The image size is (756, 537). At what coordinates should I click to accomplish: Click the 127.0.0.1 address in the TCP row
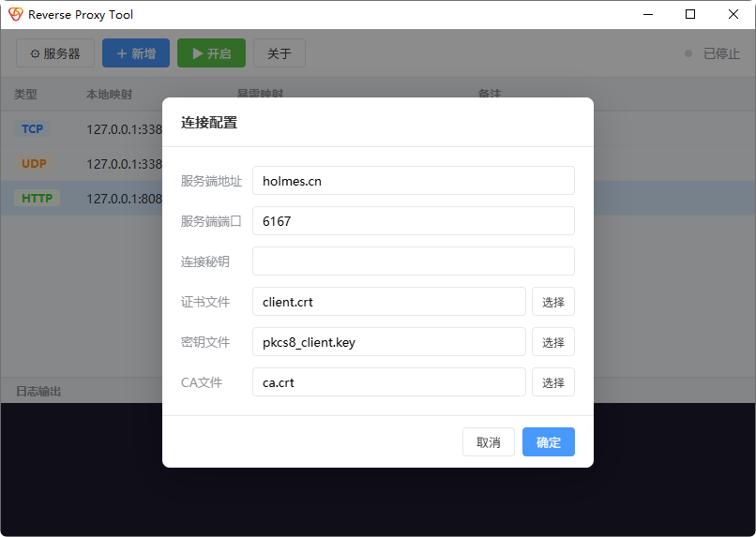pos(124,129)
